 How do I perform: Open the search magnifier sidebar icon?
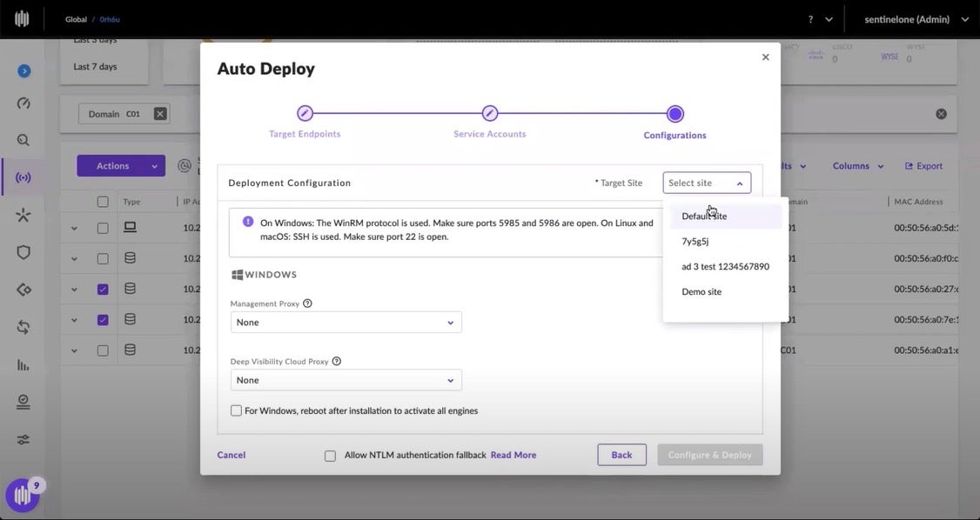[23, 140]
